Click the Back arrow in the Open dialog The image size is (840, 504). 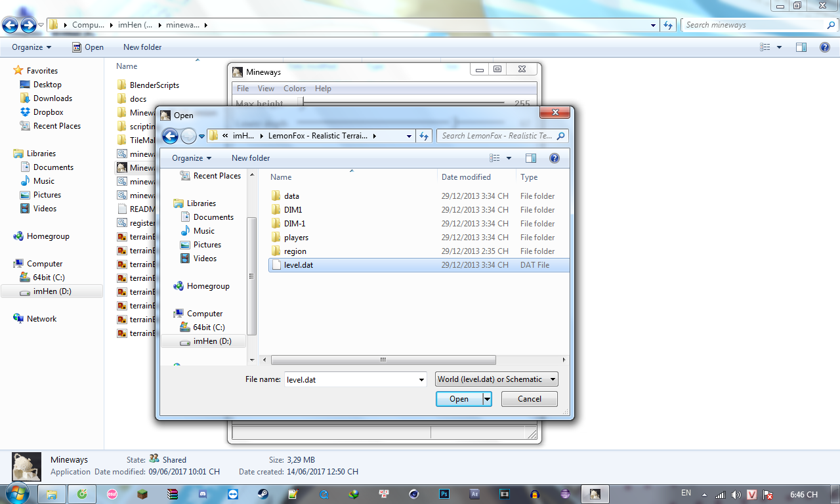tap(170, 136)
